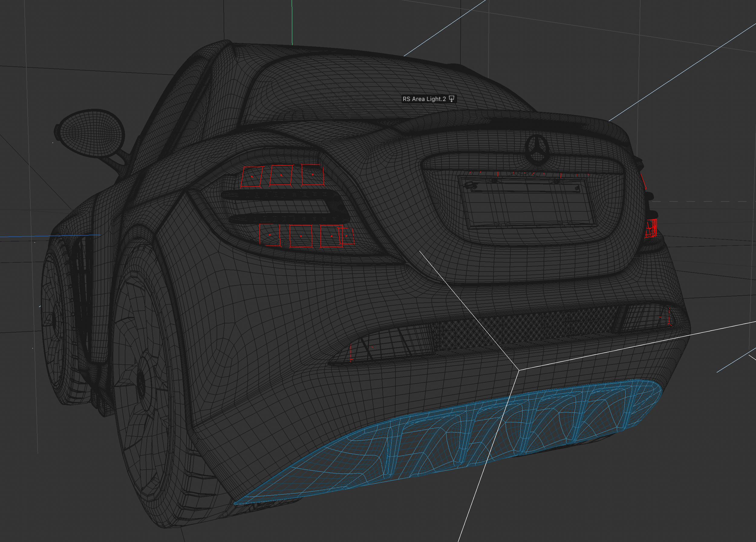Click the RS Area Light.2 viewport label
The width and height of the screenshot is (756, 542).
pos(424,99)
